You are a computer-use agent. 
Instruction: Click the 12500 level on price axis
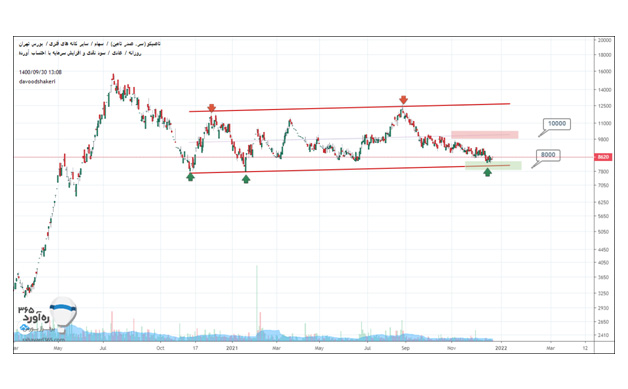click(x=604, y=106)
